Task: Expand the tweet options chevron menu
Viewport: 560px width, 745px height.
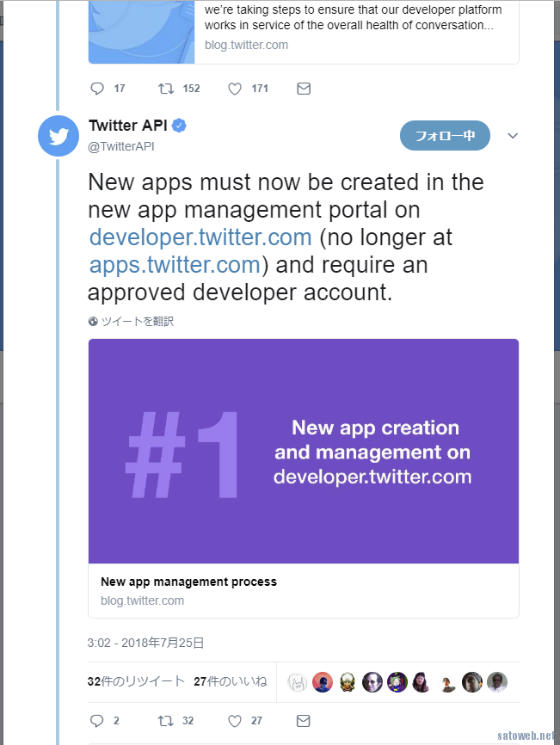Action: point(513,136)
